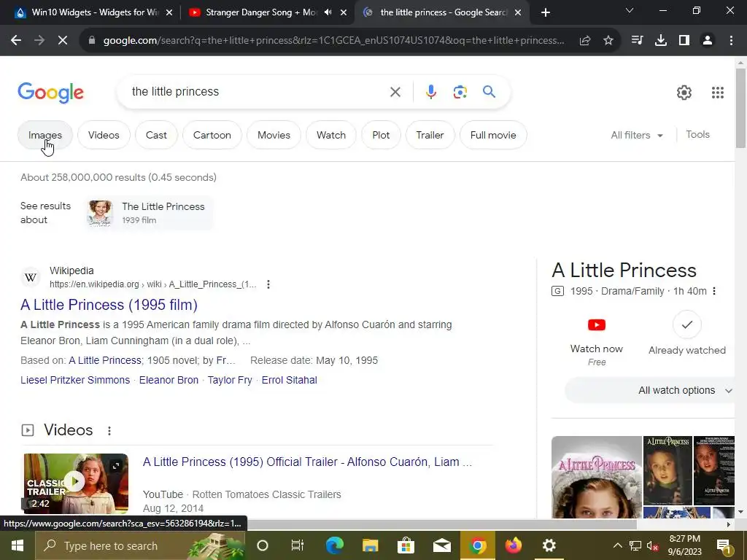Click the Google logo

click(50, 93)
